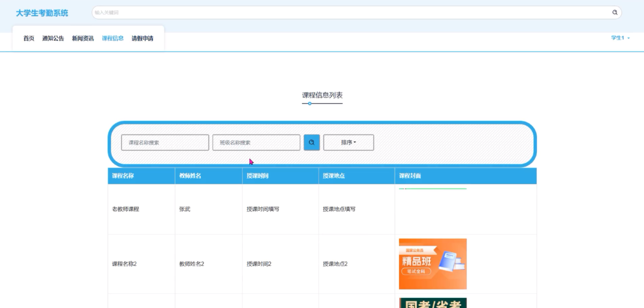Open the 国考/省考 course cover thumbnail
The height and width of the screenshot is (308, 644).
[433, 303]
